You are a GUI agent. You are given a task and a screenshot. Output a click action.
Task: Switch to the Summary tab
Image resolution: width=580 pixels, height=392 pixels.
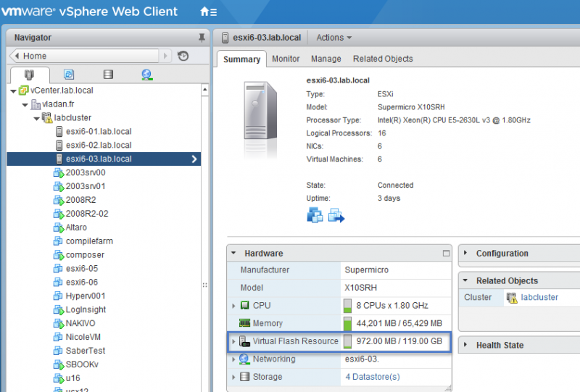tap(242, 59)
